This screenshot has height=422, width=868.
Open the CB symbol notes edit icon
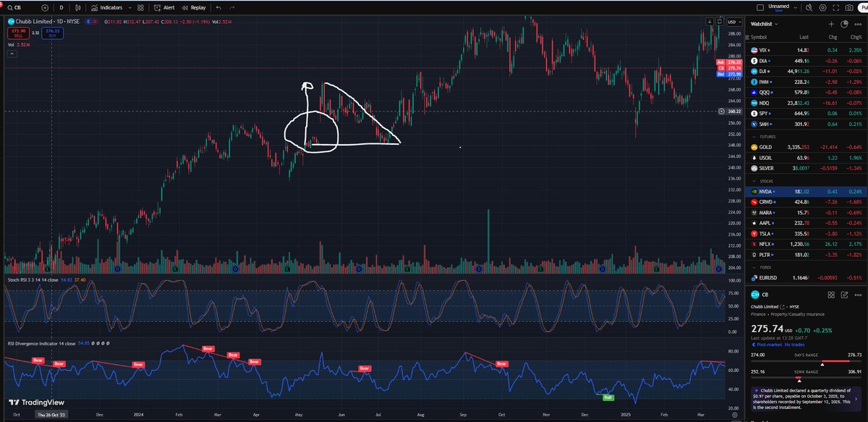click(x=844, y=295)
